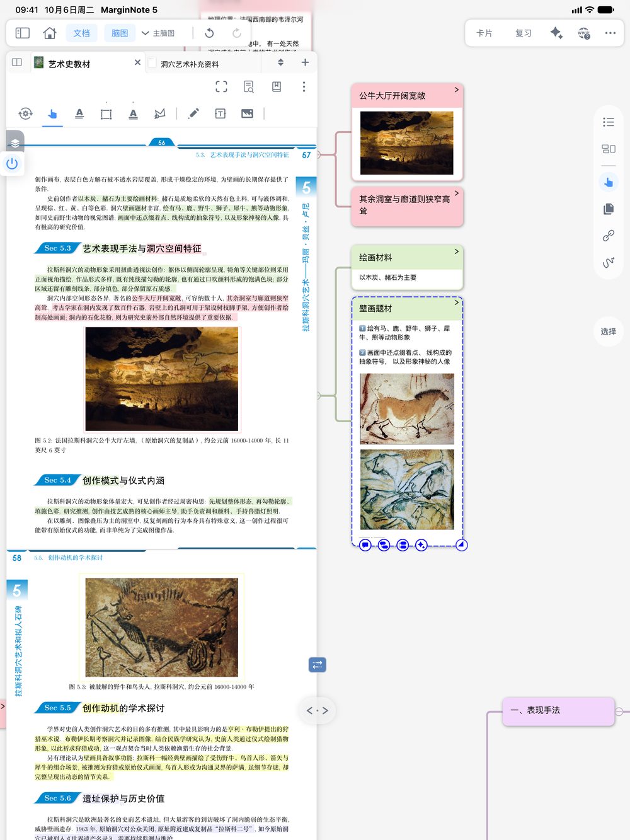Enter full-screen focus for document
This screenshot has height=840, width=630.
click(x=221, y=87)
